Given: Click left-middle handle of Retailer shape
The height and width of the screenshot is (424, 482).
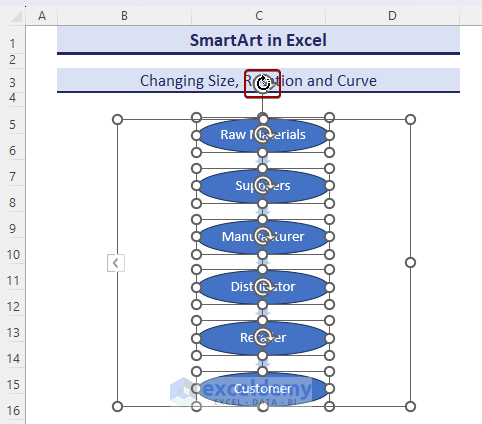Looking at the screenshot, I should (x=196, y=338).
